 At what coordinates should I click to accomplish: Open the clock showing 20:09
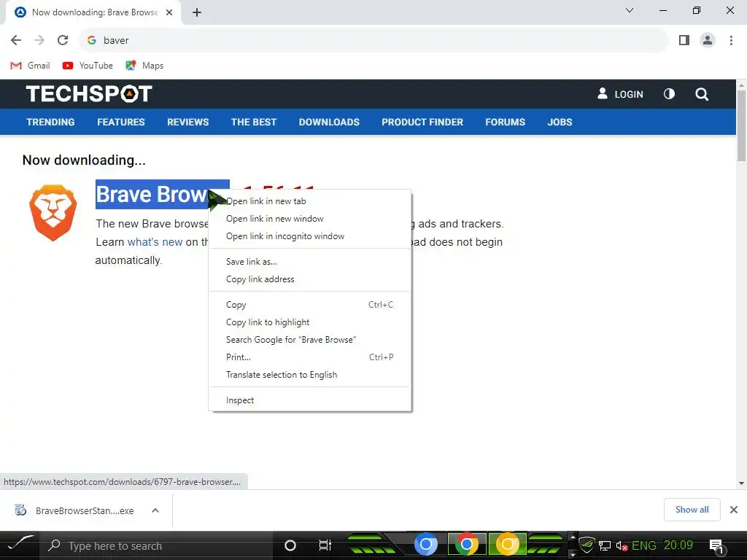tap(678, 545)
